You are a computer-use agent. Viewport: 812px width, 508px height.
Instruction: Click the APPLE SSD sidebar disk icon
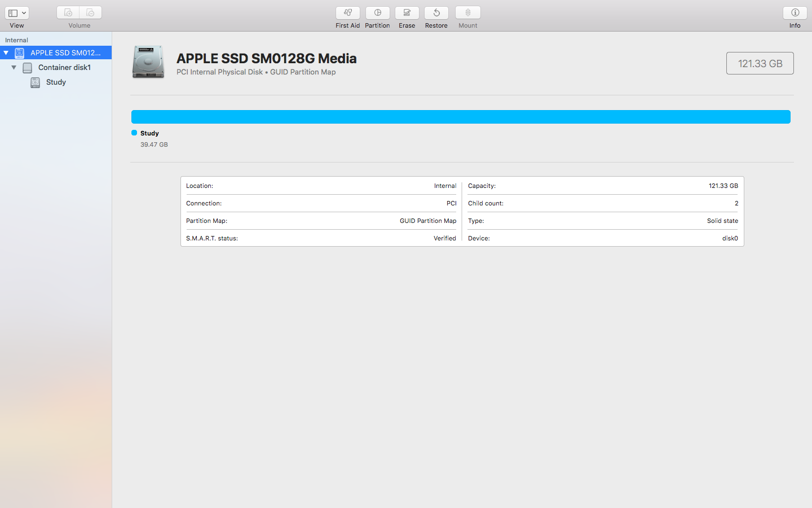20,52
